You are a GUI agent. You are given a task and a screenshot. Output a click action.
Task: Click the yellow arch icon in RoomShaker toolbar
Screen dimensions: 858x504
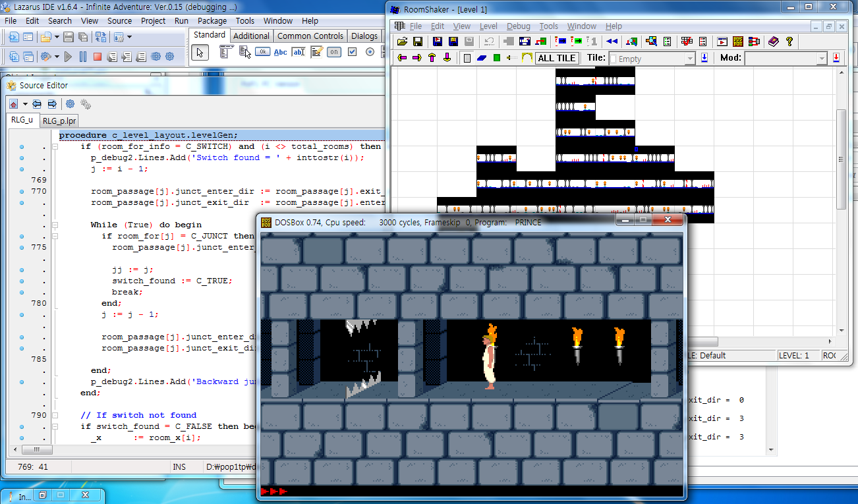[x=527, y=58]
